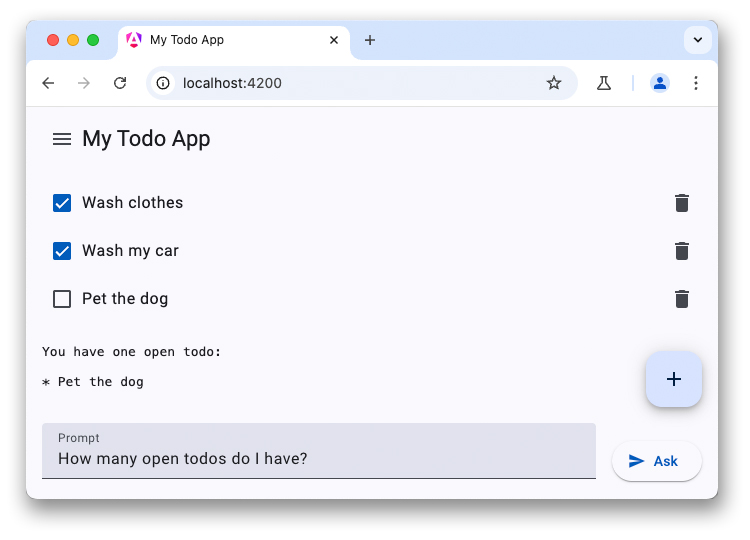This screenshot has height=540, width=750.
Task: Delete the Wash clothes todo
Action: point(682,203)
